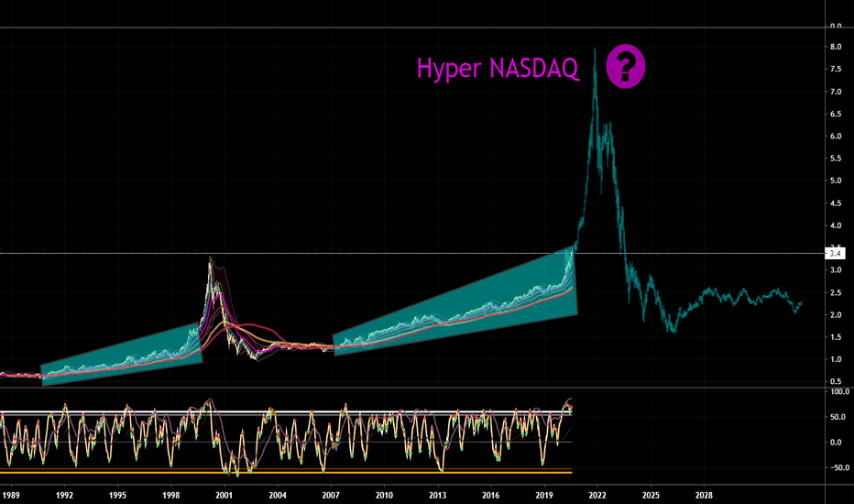Viewport: 854px width, 504px height.
Task: Click the 2025 year label
Action: pyautogui.click(x=651, y=495)
